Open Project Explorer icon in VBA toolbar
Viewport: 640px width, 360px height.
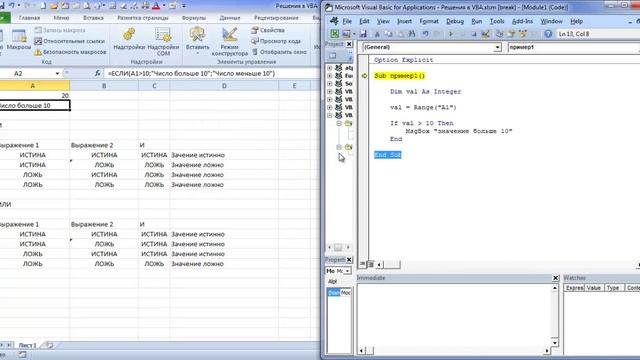tap(500, 34)
